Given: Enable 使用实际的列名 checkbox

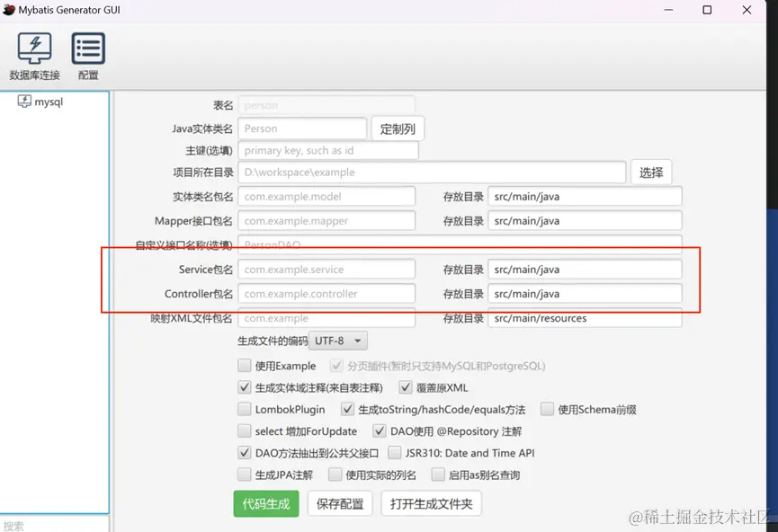Looking at the screenshot, I should 335,474.
